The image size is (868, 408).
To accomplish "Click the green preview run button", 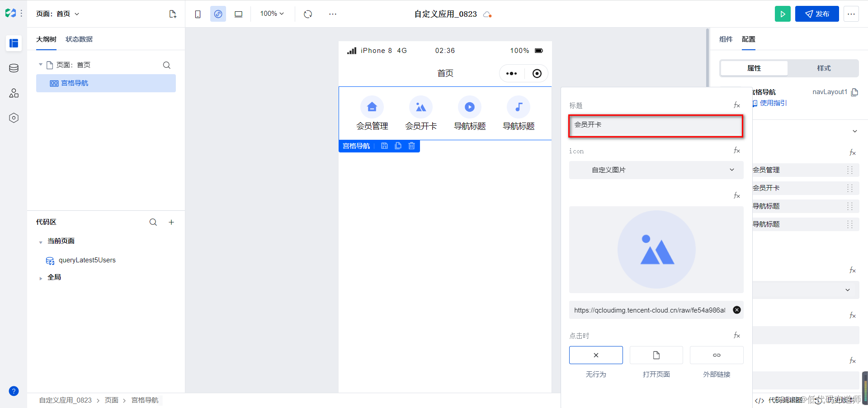I will point(783,14).
